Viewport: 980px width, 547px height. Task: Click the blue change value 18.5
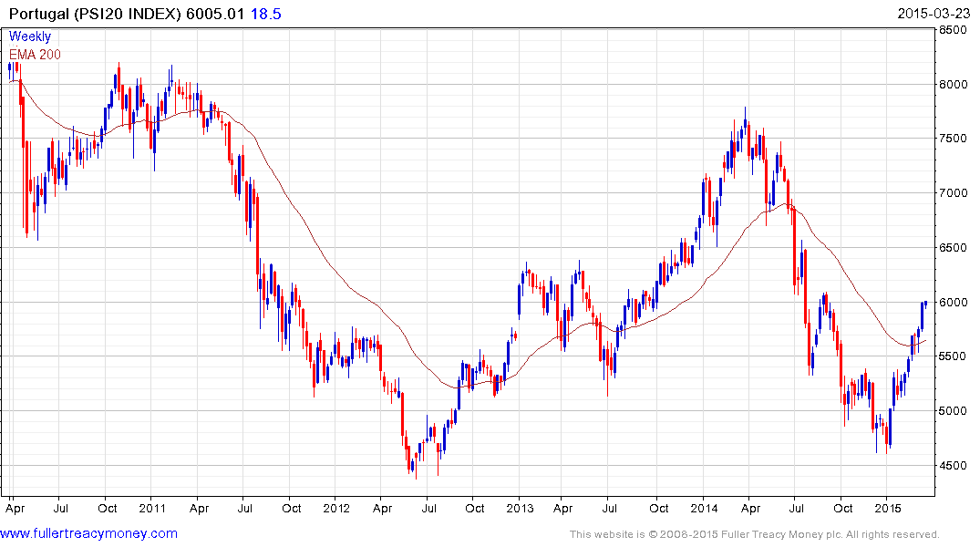pyautogui.click(x=265, y=14)
